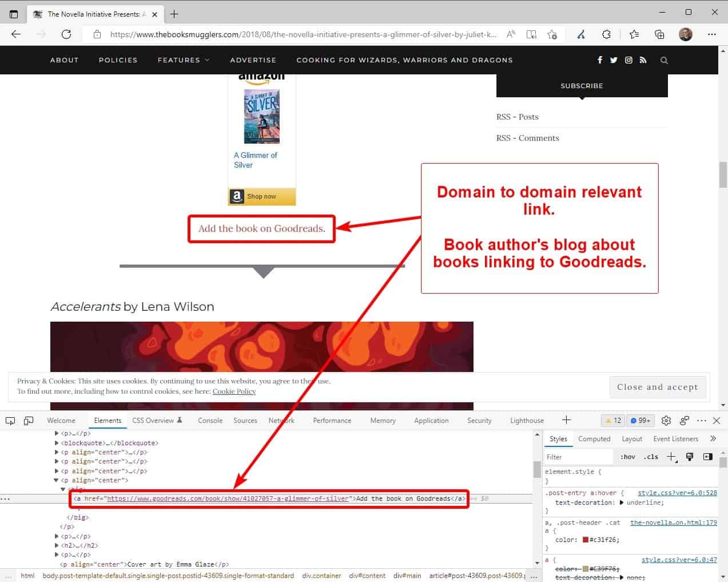Open the browser Extensions puzzle icon
Screen dimensions: 728x582
click(x=607, y=34)
